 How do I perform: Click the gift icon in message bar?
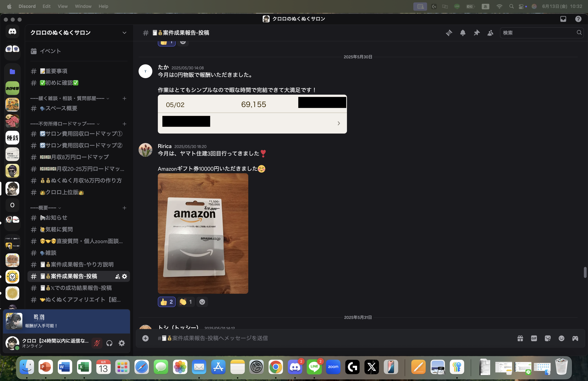(x=520, y=338)
